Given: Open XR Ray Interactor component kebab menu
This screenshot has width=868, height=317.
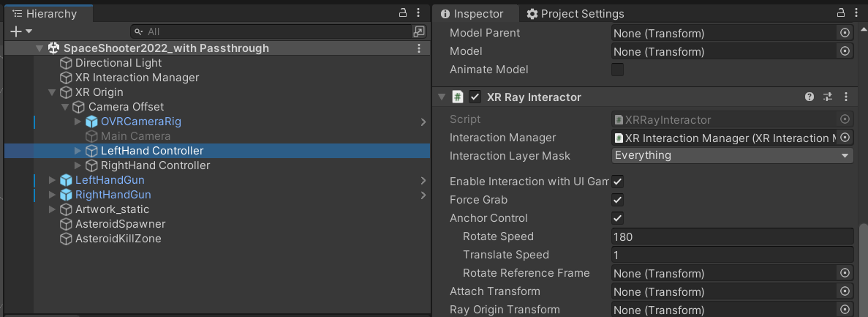Looking at the screenshot, I should click(x=846, y=97).
